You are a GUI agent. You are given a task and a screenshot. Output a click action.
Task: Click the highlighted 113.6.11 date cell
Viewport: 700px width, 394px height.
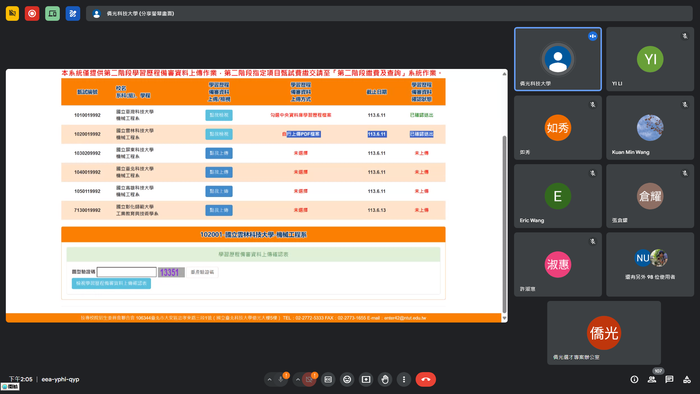pyautogui.click(x=377, y=134)
